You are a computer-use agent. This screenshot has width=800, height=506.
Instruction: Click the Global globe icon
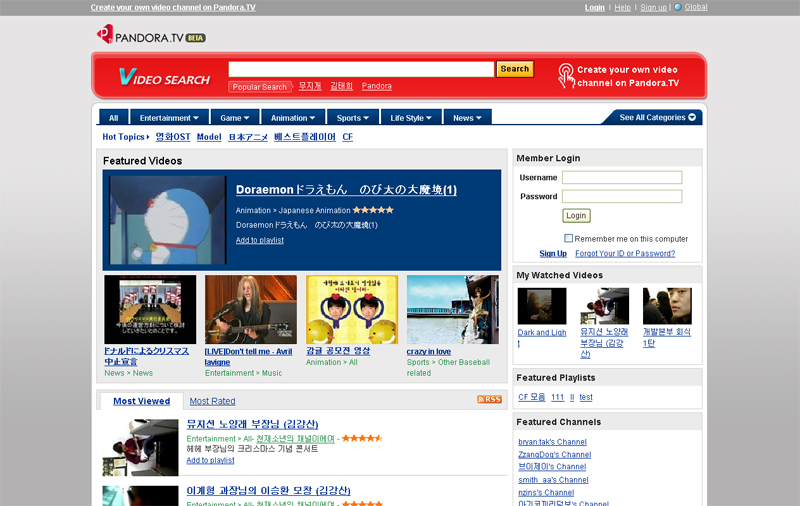tap(678, 7)
